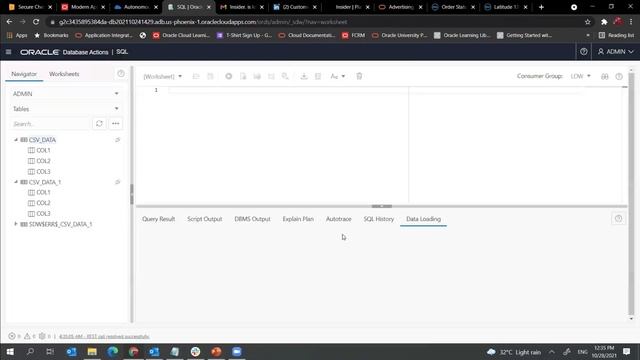Open the [Worksheet] dropdown

click(x=163, y=76)
